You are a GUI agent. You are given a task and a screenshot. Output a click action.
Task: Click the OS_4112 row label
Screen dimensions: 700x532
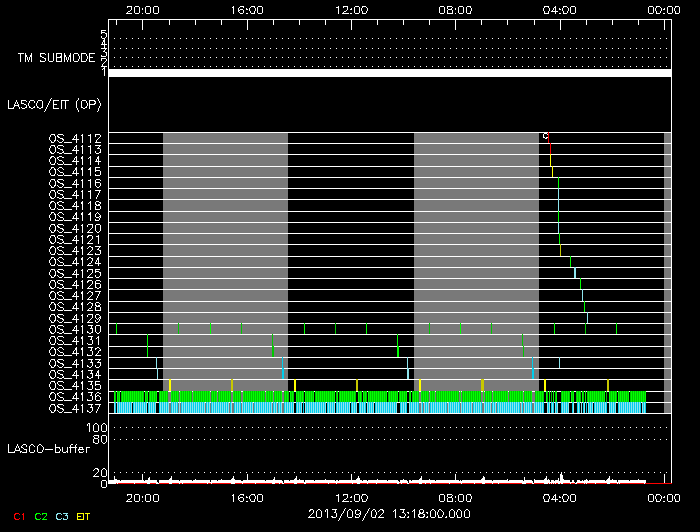point(75,138)
